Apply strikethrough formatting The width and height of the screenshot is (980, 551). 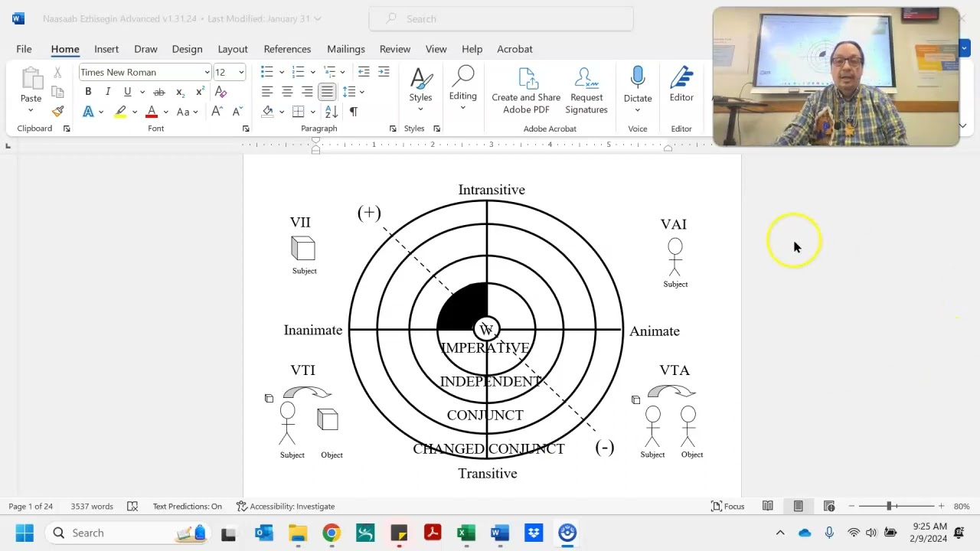(159, 92)
